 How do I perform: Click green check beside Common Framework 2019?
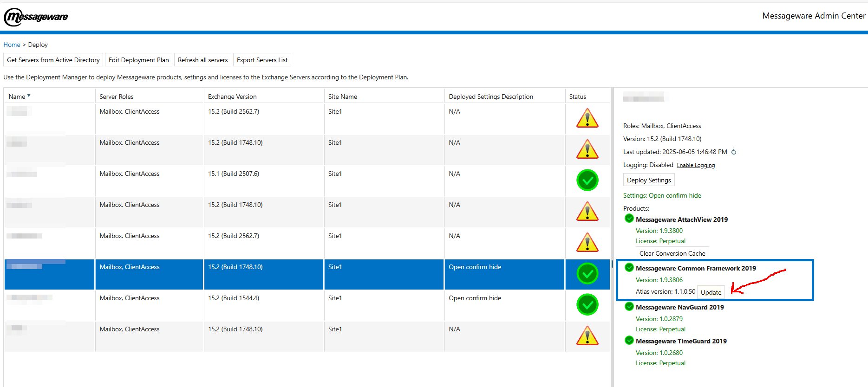tap(629, 267)
